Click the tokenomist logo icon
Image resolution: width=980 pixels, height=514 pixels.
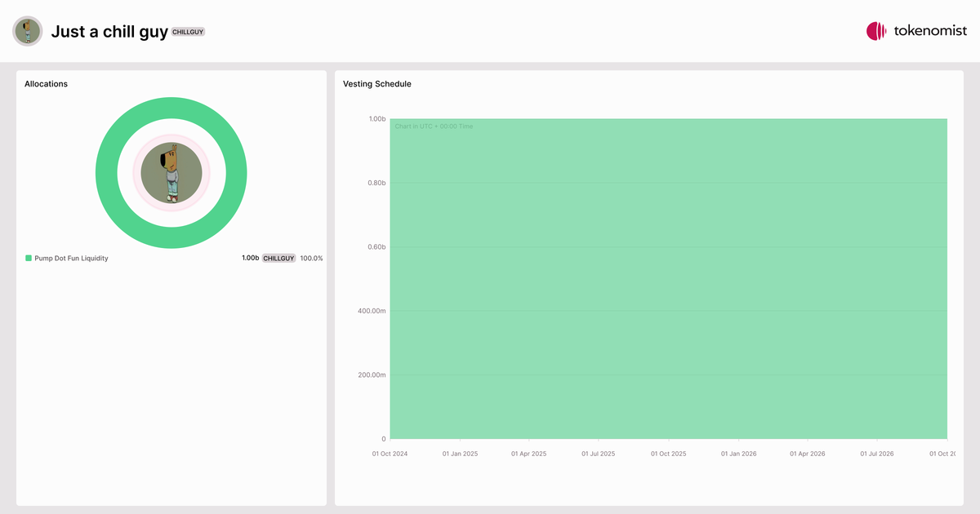(x=876, y=31)
